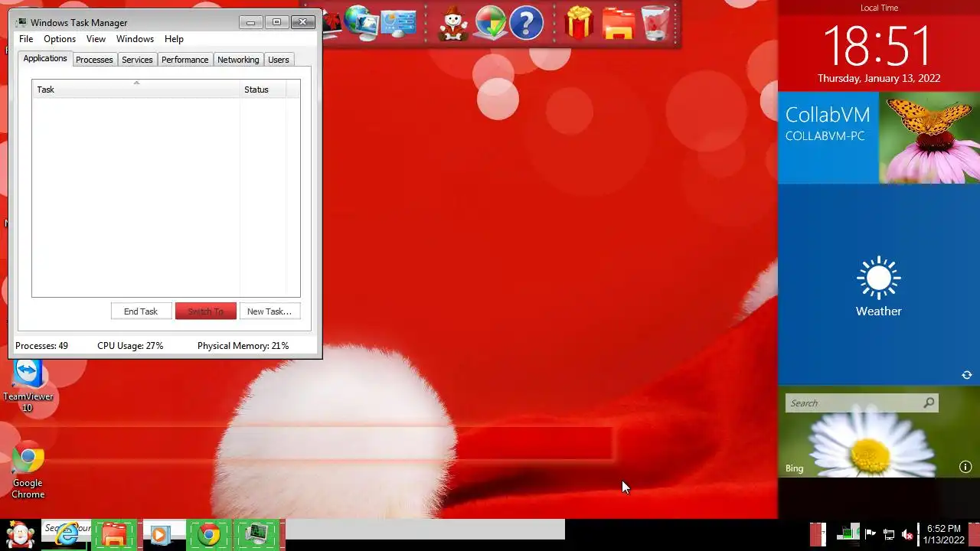Click the Processes: 49 status text

(41, 346)
